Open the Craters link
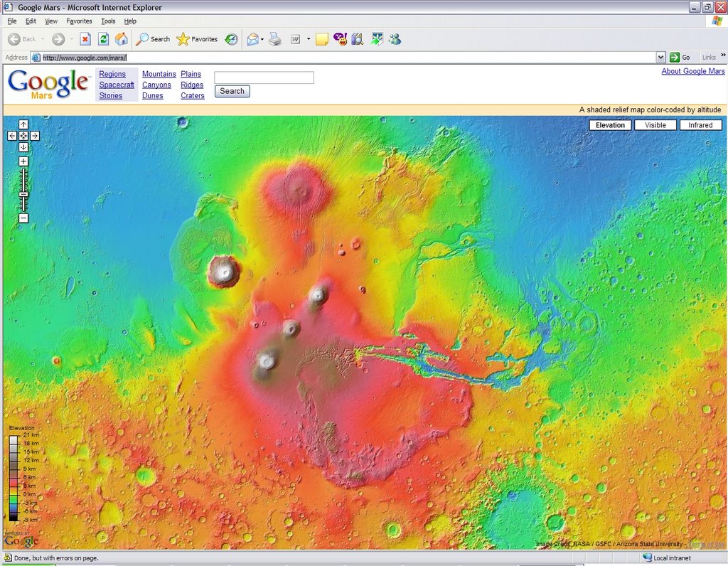The height and width of the screenshot is (566, 728). [193, 95]
